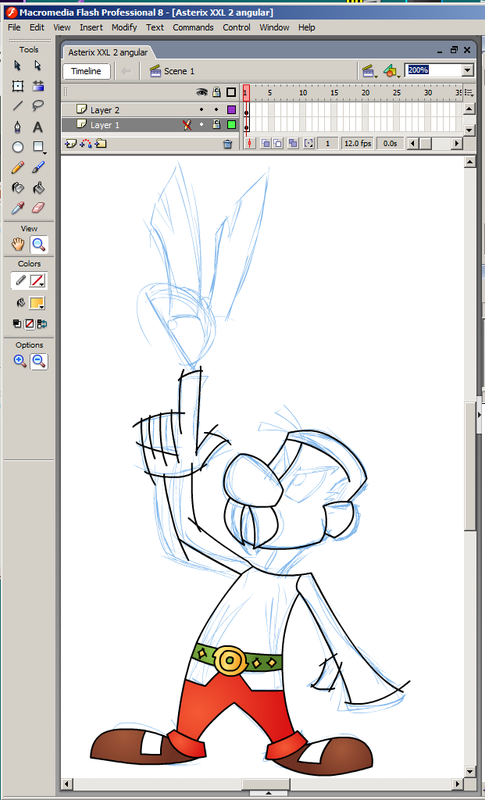Toggle the lock dot on Layer 2
This screenshot has width=485, height=800.
pos(216,110)
